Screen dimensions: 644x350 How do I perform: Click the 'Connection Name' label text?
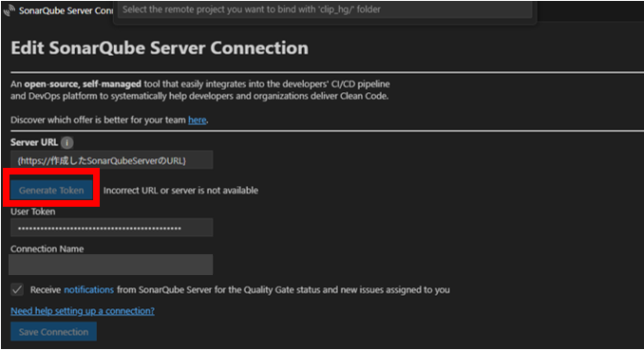click(x=47, y=249)
